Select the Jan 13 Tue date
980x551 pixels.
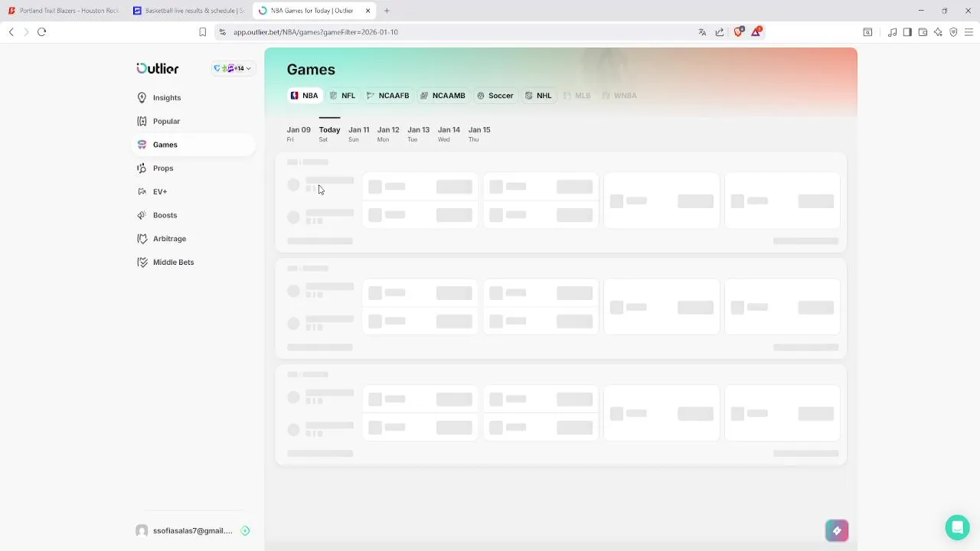(x=418, y=134)
